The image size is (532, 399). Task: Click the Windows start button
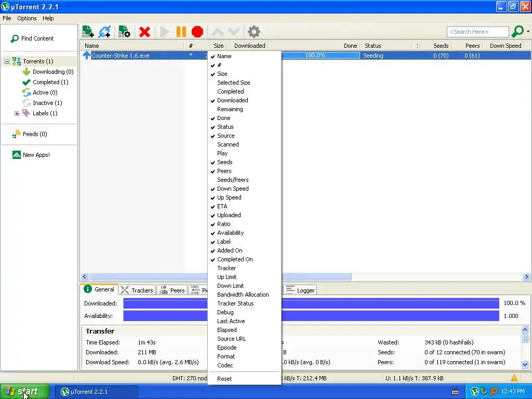click(25, 392)
